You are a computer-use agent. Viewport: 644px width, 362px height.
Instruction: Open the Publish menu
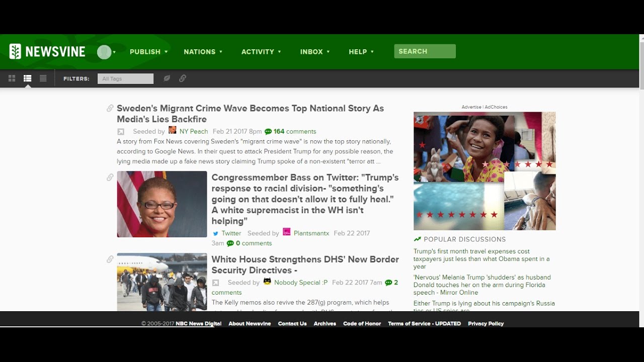point(145,52)
